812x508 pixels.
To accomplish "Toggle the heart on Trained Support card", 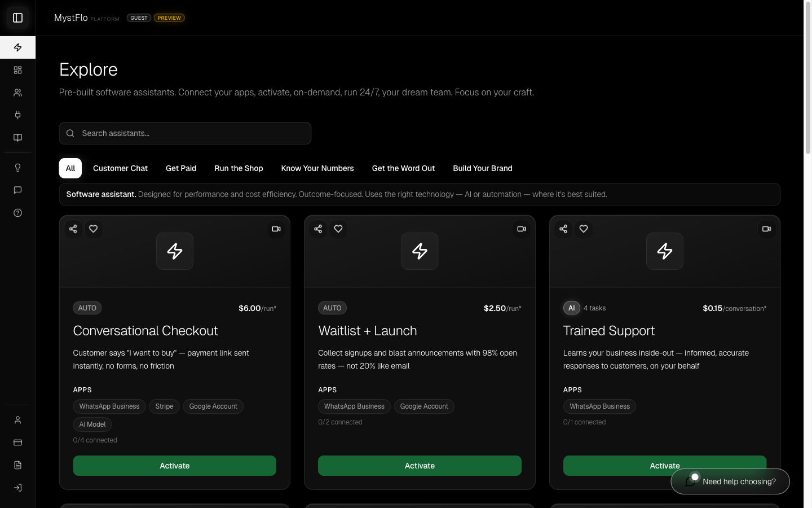I will coord(584,229).
